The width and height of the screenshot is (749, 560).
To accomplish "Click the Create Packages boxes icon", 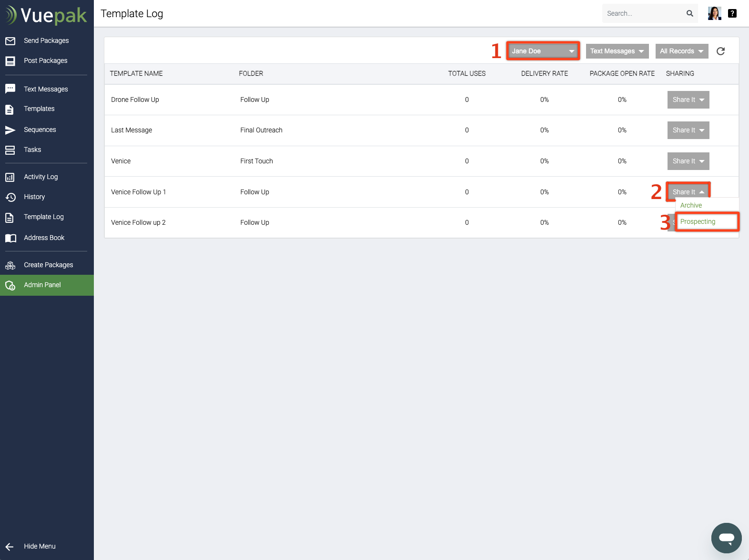I will click(10, 265).
